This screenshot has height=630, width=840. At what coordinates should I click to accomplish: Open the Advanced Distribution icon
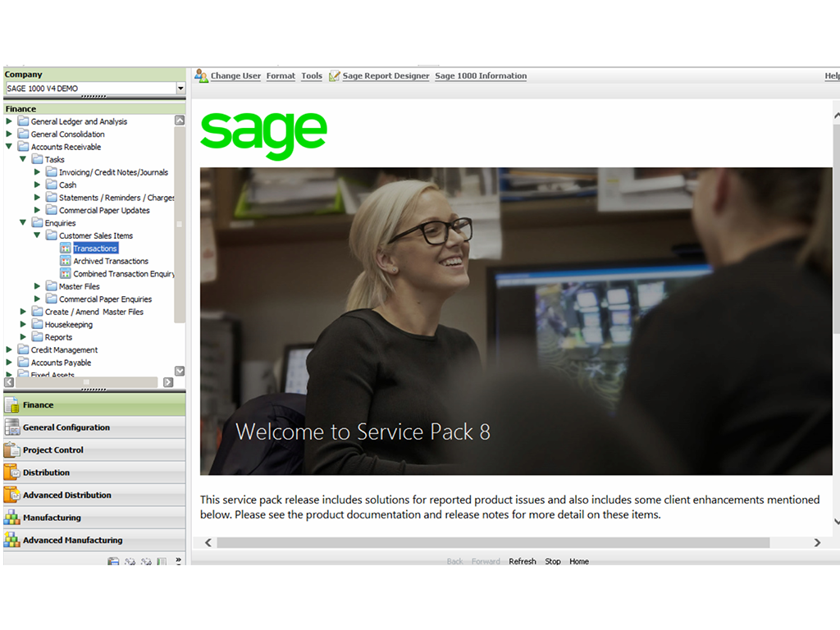pyautogui.click(x=11, y=495)
